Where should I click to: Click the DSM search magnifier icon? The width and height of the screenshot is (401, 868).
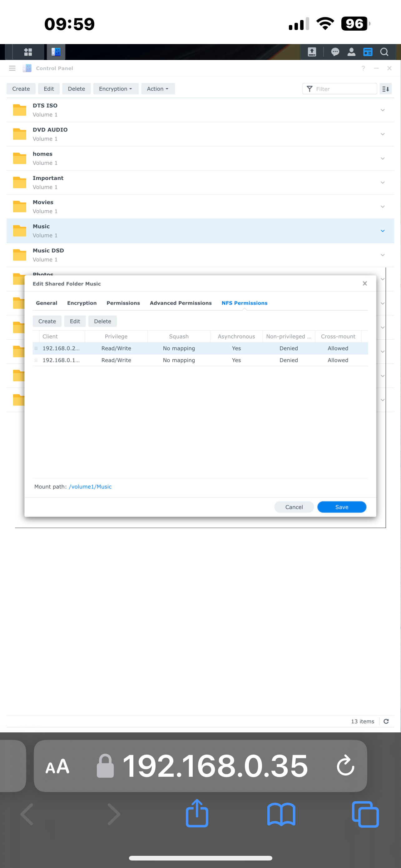(x=384, y=52)
